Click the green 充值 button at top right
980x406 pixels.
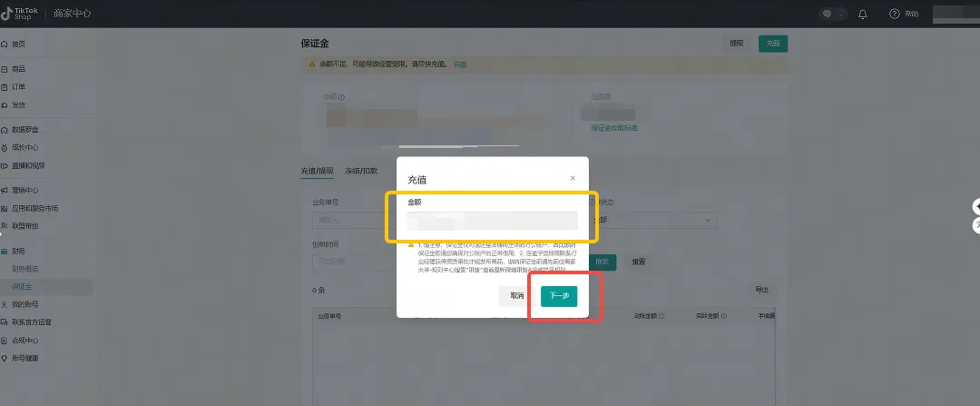click(773, 44)
